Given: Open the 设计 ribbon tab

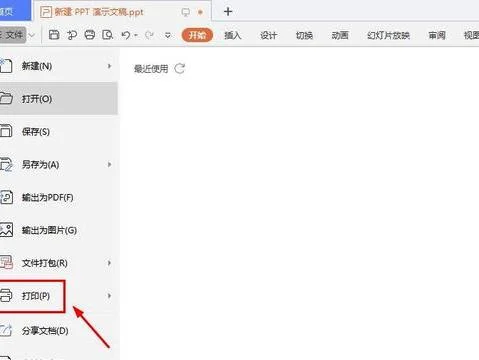Looking at the screenshot, I should point(268,35).
